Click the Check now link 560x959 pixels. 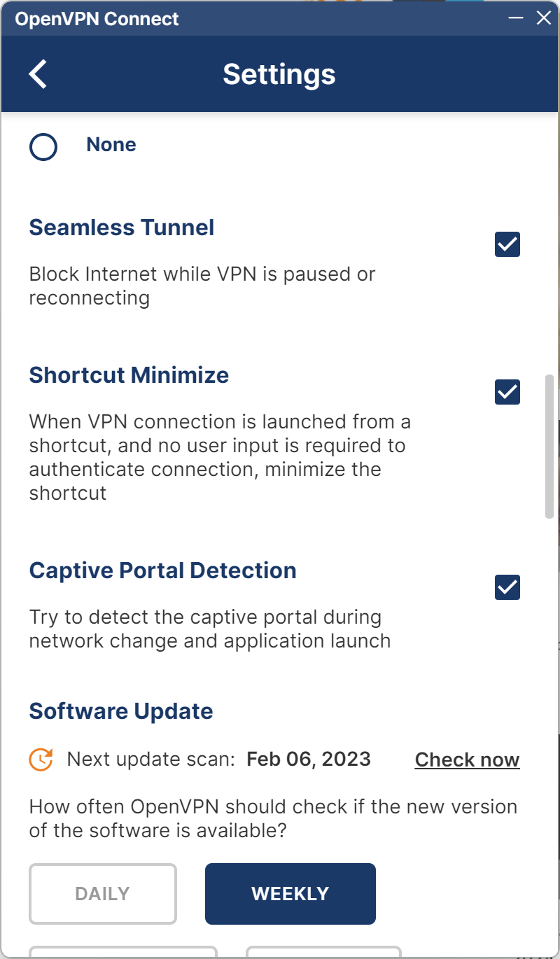pyautogui.click(x=467, y=759)
